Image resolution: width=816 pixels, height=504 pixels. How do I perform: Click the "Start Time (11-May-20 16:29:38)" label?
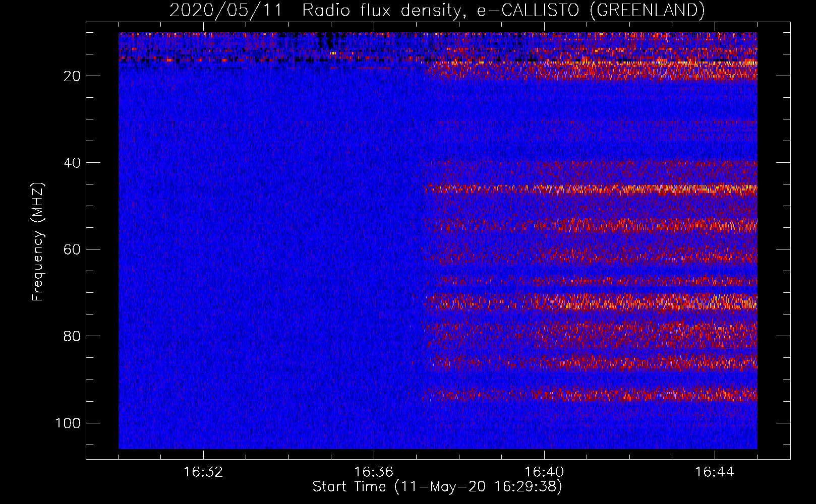(437, 487)
